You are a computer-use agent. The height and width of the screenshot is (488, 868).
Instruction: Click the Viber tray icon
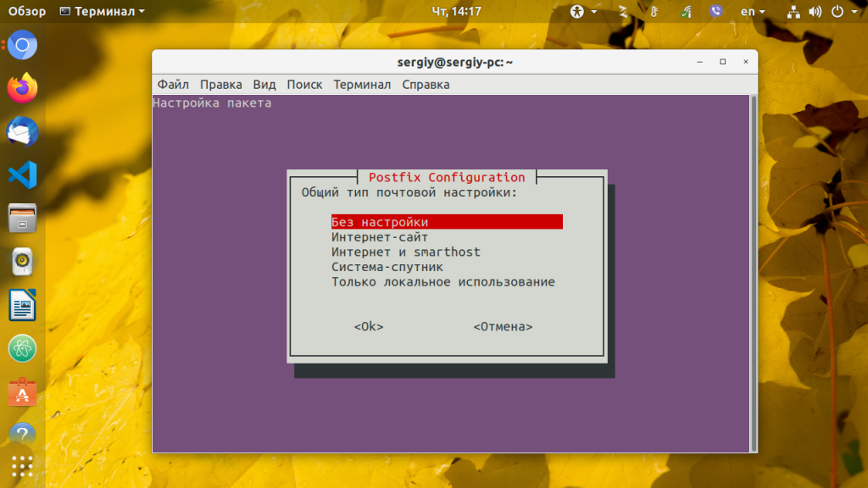coord(715,11)
